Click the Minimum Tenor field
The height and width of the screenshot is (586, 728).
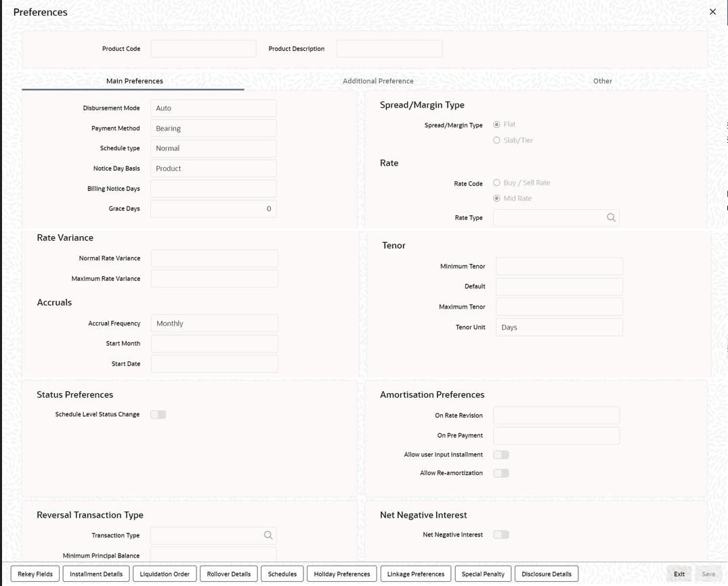[559, 267]
